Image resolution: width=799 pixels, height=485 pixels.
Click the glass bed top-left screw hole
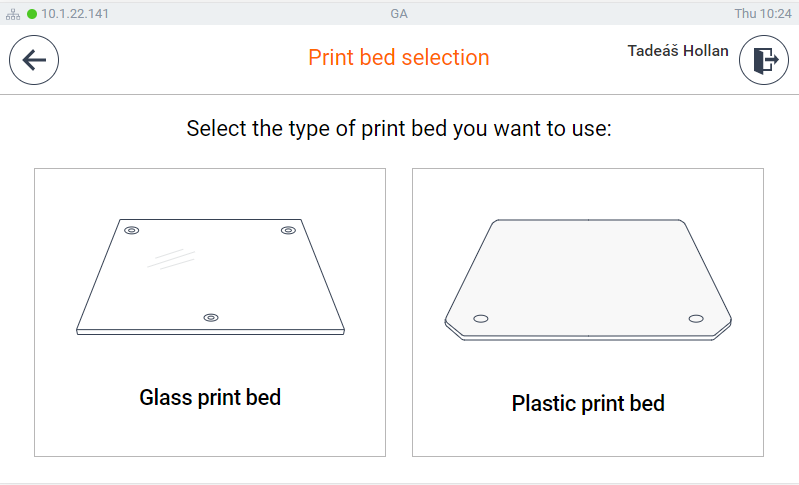[x=131, y=230]
